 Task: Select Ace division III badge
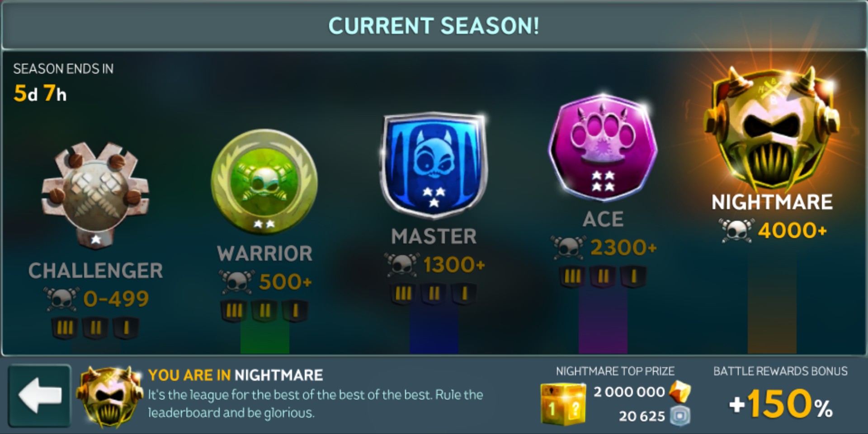[572, 276]
